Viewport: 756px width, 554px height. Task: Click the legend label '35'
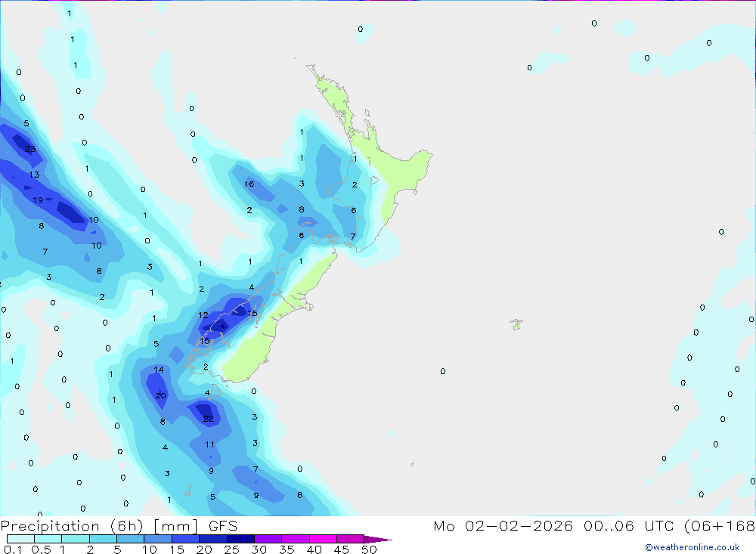tap(287, 549)
